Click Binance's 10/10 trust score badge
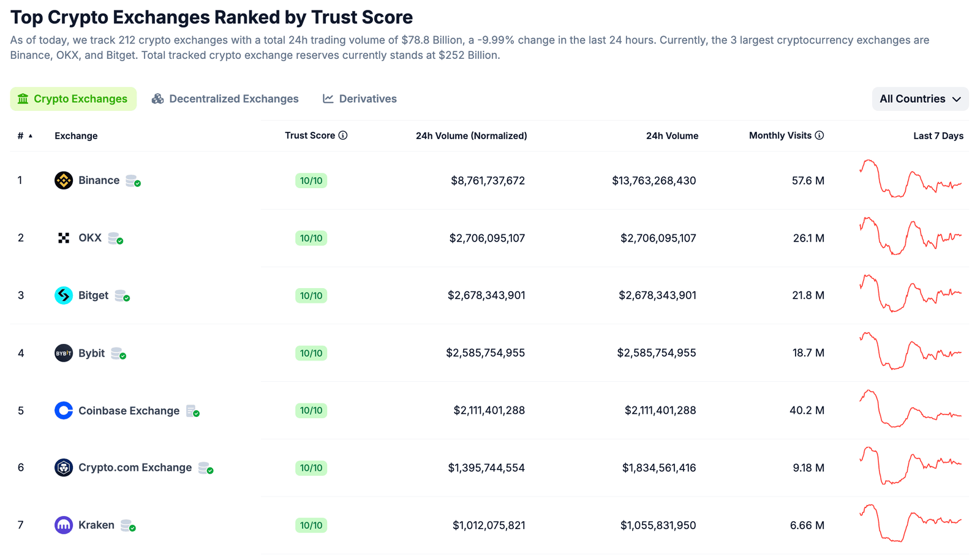This screenshot has width=980, height=556. [311, 181]
